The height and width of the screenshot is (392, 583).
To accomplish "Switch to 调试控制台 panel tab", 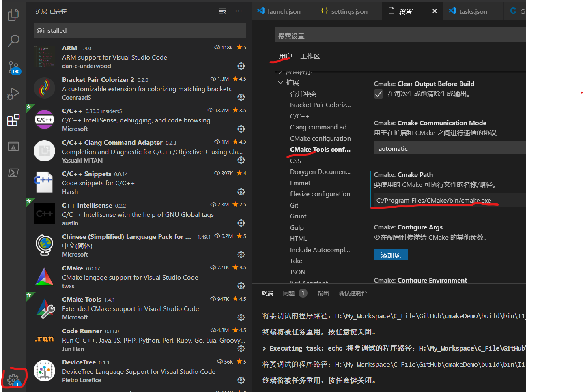I will point(353,293).
